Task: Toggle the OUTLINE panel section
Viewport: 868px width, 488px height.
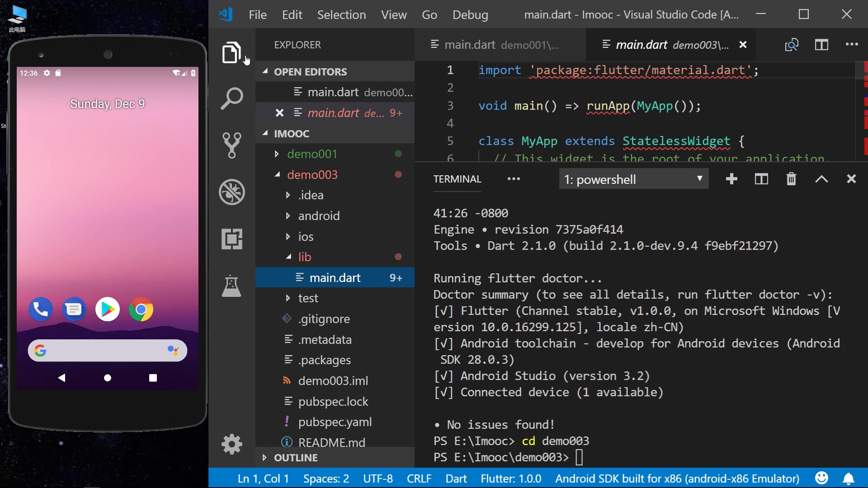Action: coord(295,458)
